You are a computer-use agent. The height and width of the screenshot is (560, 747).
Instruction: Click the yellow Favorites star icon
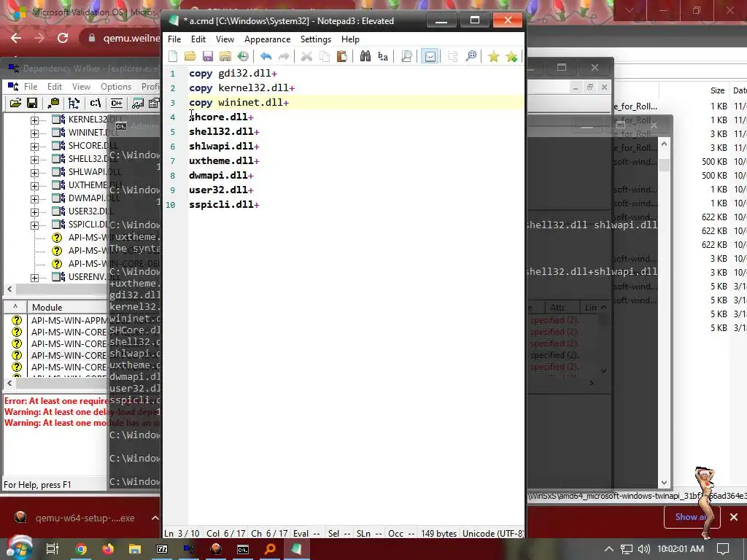pos(494,57)
